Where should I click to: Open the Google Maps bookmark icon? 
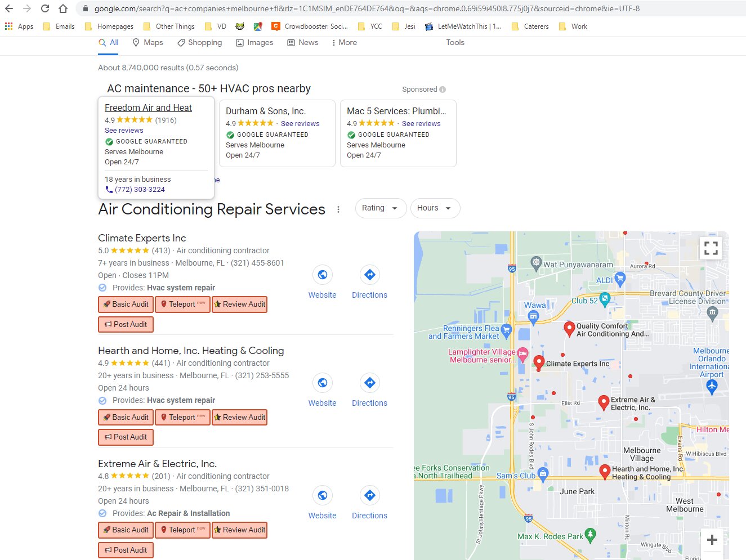click(x=258, y=26)
